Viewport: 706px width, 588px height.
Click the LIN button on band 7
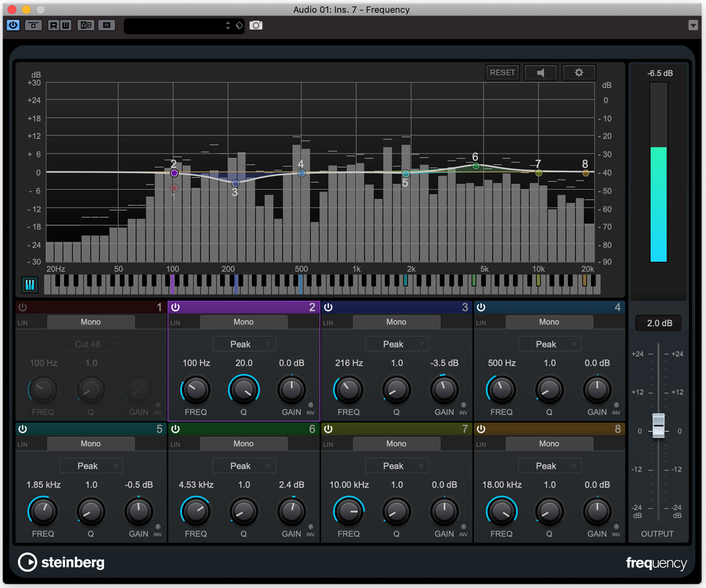coord(328,445)
